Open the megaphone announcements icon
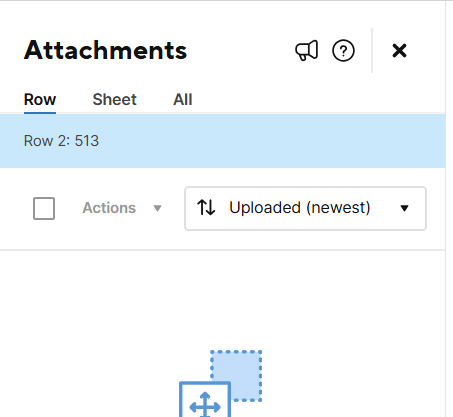Image resolution: width=453 pixels, height=417 pixels. click(307, 51)
